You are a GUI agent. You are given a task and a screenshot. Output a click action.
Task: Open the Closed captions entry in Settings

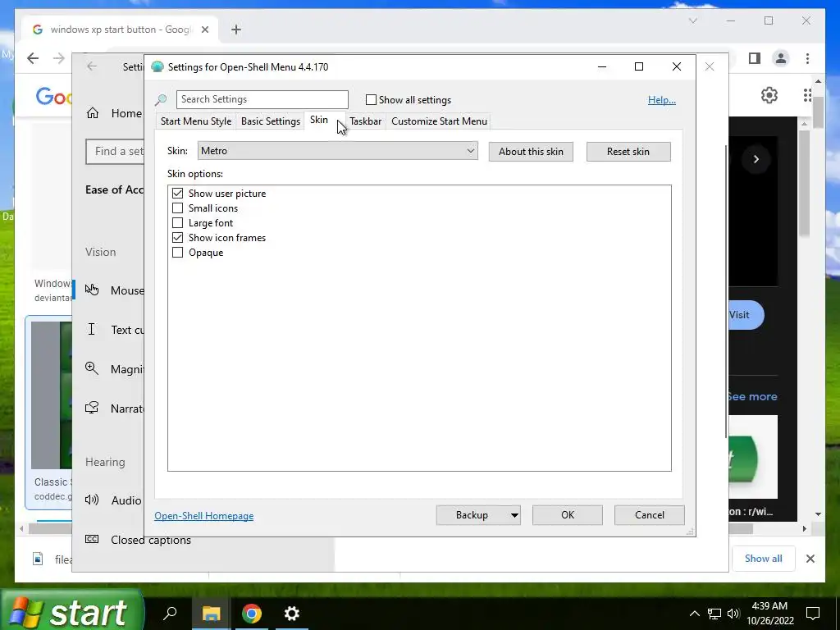(x=138, y=540)
